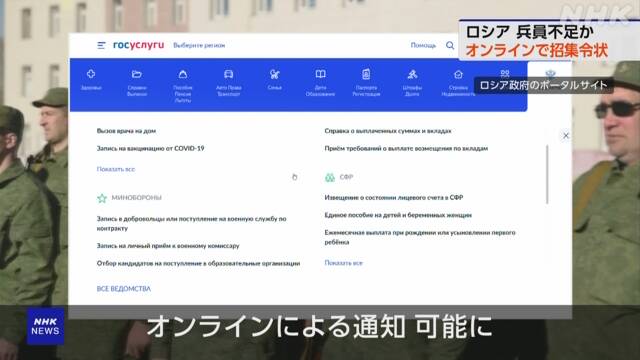Select the Здоровье health category icon

point(91,74)
